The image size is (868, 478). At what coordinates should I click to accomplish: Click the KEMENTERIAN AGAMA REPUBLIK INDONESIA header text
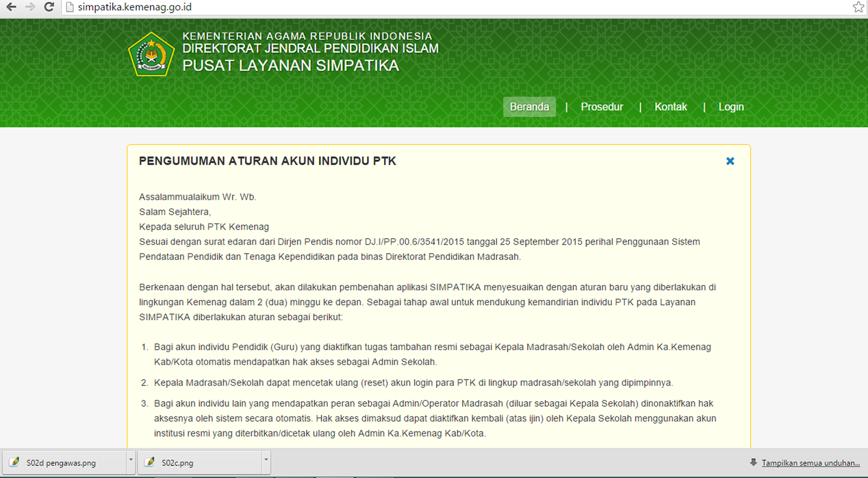pos(307,36)
